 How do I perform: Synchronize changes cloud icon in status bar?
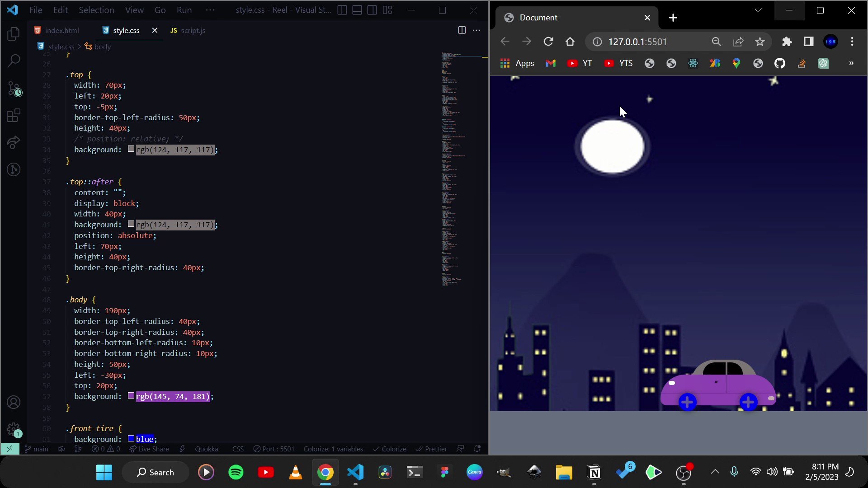pyautogui.click(x=61, y=449)
